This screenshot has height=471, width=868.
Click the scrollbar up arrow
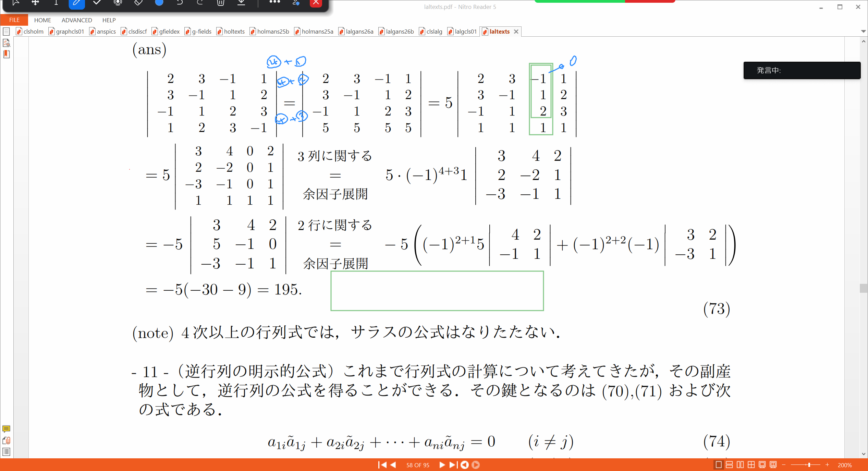coord(863,41)
